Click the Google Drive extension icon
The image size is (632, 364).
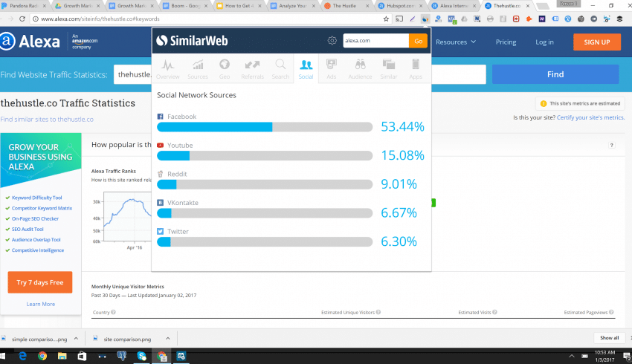464,19
